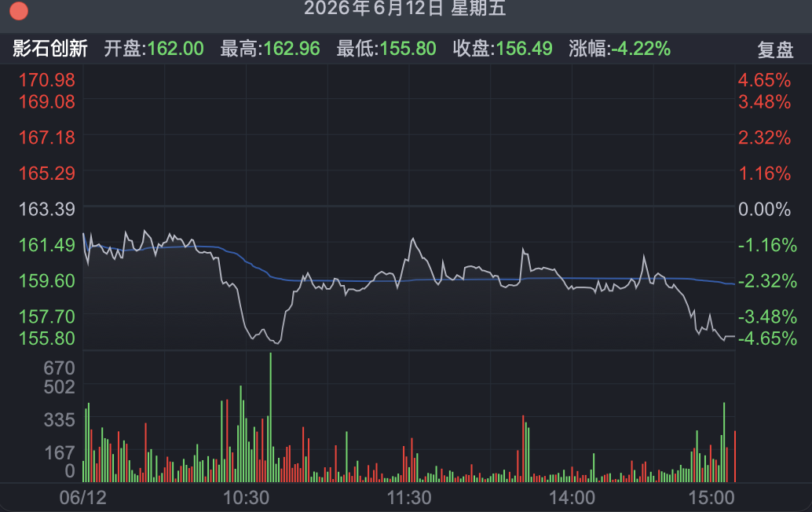Click the 155.80 price axis label on left
Viewport: 812px width, 512px height.
(x=46, y=338)
